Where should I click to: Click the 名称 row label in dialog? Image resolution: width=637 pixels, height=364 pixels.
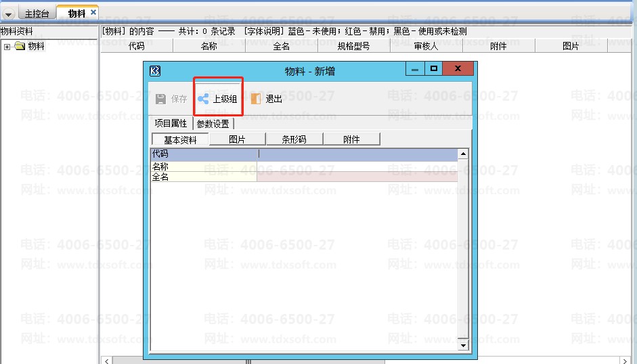pos(160,166)
